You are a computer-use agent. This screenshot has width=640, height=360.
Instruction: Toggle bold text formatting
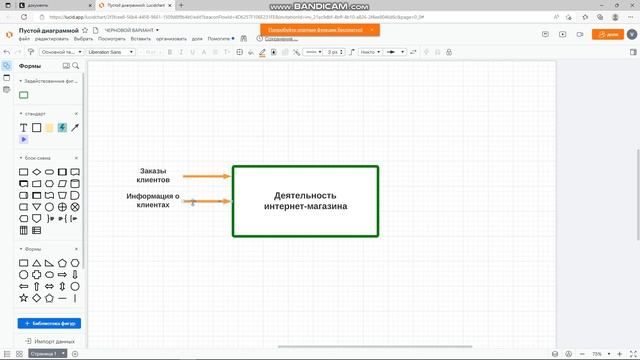pyautogui.click(x=170, y=52)
